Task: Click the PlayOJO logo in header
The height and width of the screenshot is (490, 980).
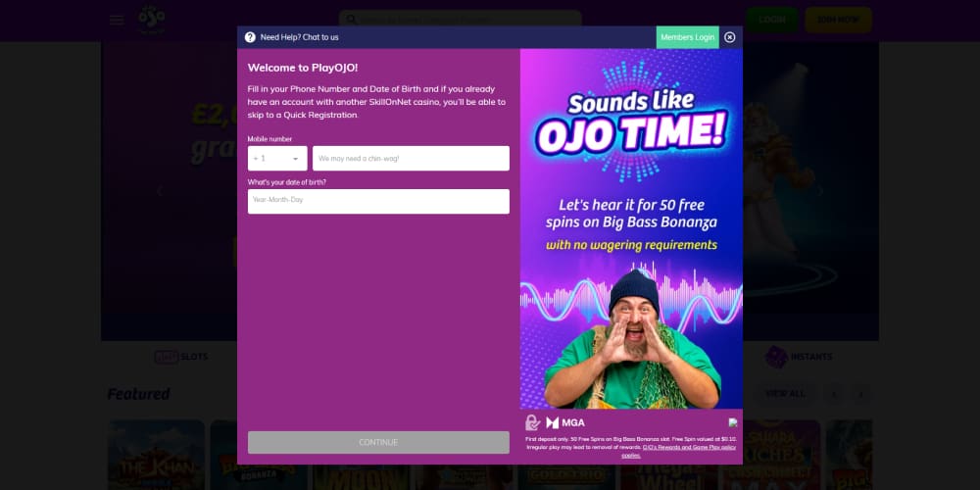Action: coord(150,19)
